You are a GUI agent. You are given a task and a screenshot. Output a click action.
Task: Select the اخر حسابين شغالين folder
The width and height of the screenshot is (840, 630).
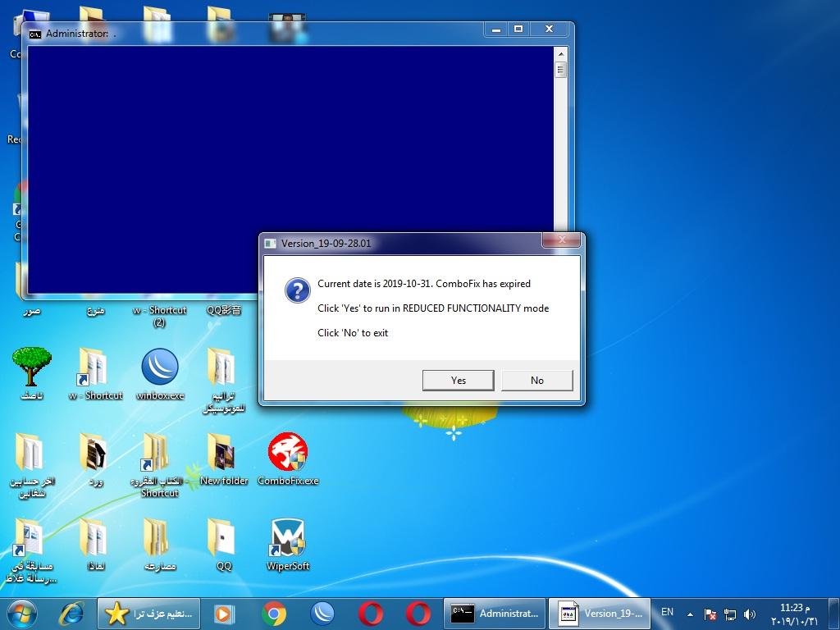[32, 465]
